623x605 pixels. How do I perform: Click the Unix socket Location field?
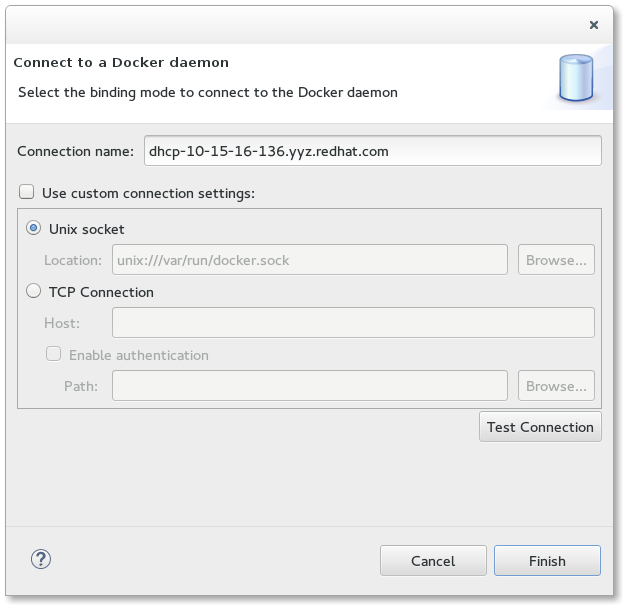point(310,260)
